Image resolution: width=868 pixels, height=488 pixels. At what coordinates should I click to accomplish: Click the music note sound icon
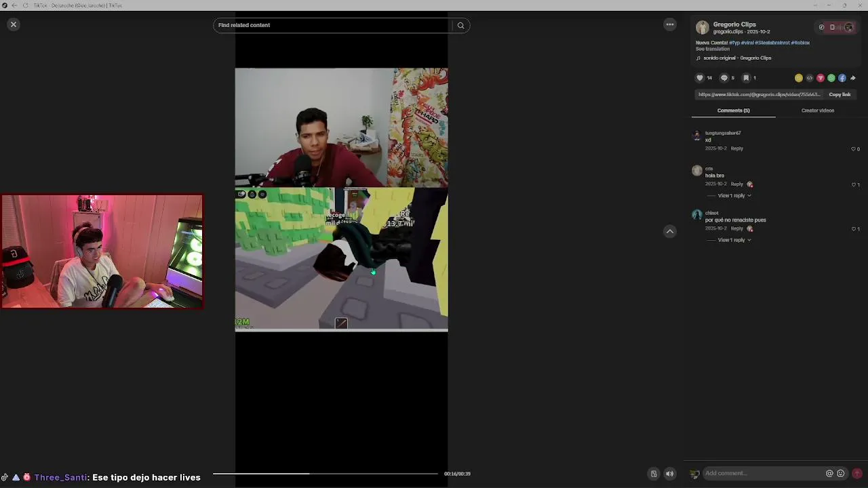point(698,58)
